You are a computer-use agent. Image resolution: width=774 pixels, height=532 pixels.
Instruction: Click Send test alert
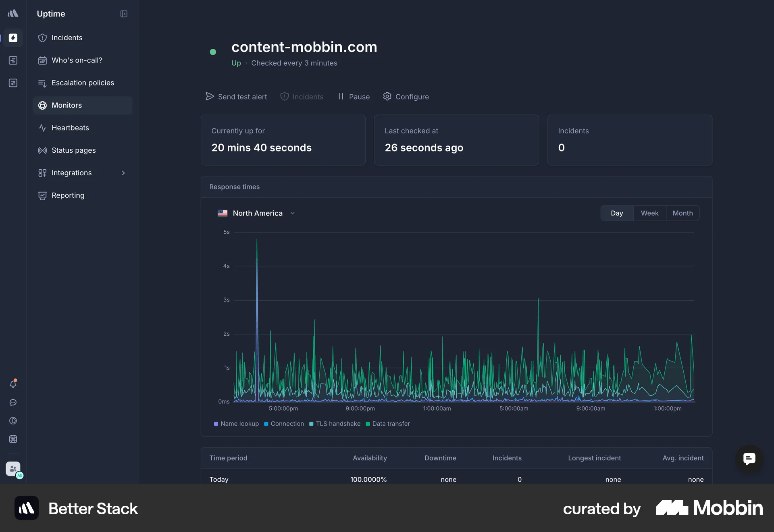[236, 96]
